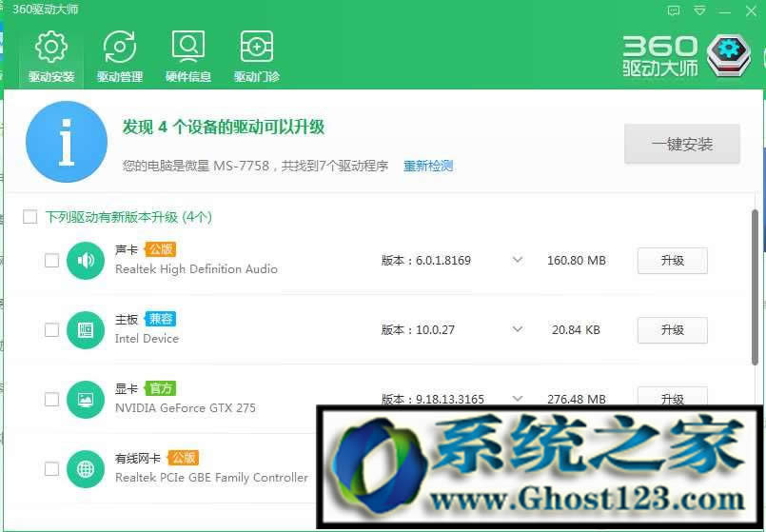The width and height of the screenshot is (766, 532).
Task: Open the 驱动管理 (Driver Management) tab
Action: click(119, 56)
